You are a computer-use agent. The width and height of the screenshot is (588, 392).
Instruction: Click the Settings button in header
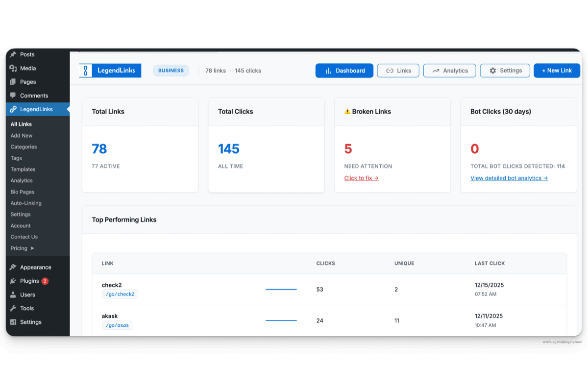505,71
